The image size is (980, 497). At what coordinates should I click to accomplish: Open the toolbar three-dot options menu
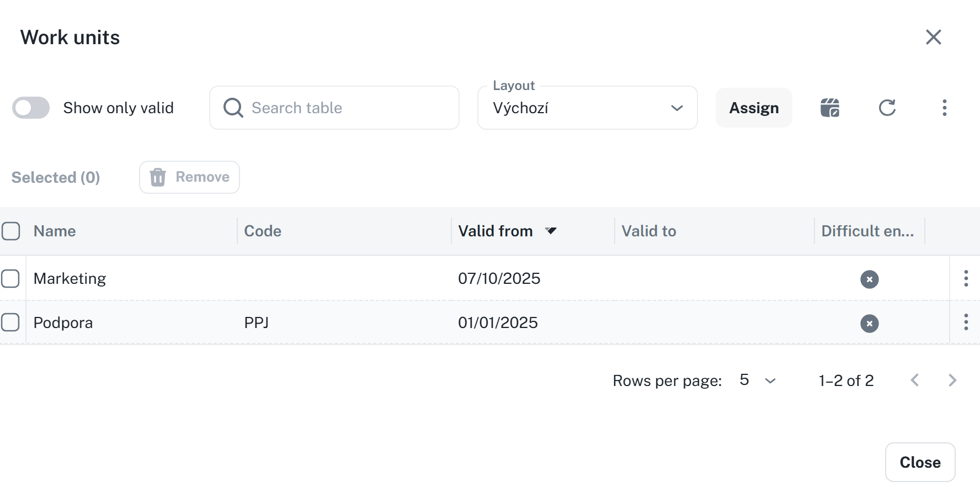pyautogui.click(x=944, y=108)
